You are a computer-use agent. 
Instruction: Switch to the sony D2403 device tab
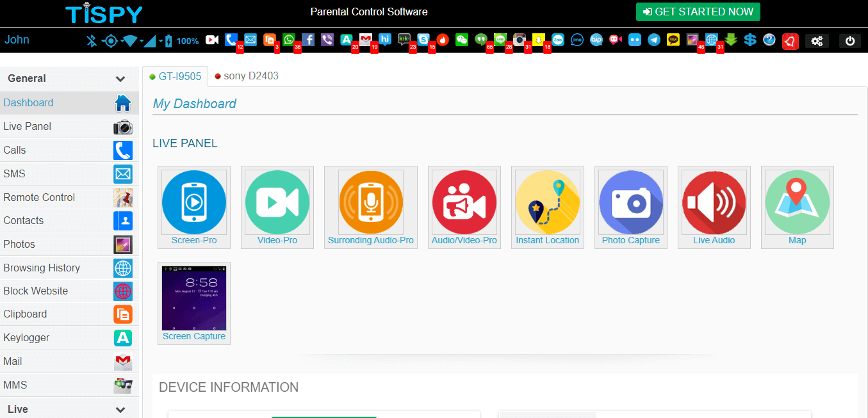[x=247, y=76]
